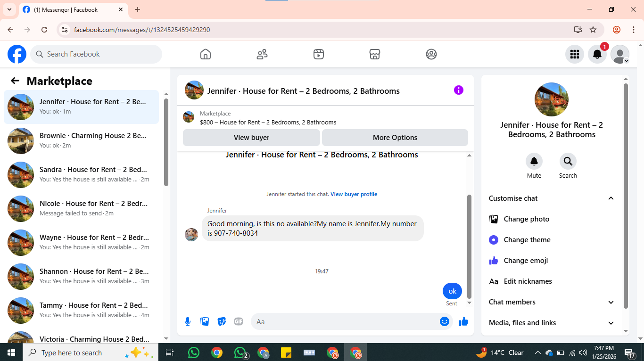644x361 pixels.
Task: Record a voice clip with microphone icon
Action: [x=188, y=321]
